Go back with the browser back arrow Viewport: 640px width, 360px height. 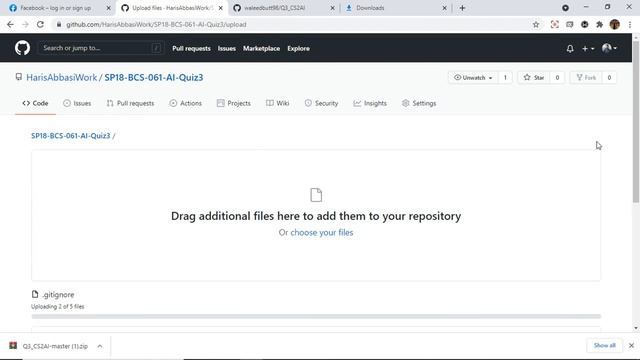pos(10,24)
